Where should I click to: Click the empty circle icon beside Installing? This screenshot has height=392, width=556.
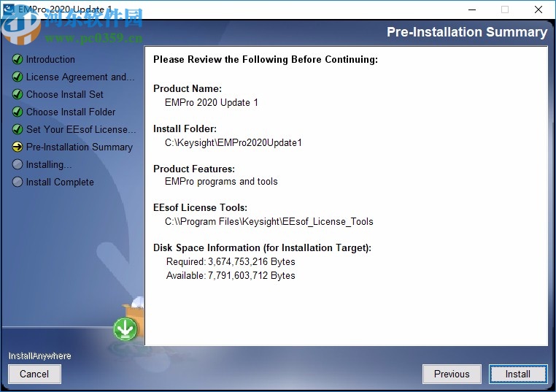click(x=18, y=164)
